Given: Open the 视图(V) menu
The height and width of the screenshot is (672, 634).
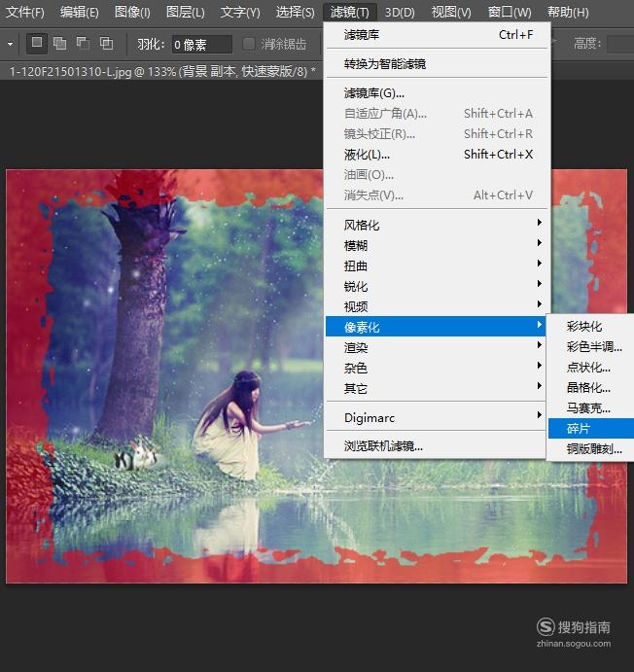Looking at the screenshot, I should tap(451, 12).
